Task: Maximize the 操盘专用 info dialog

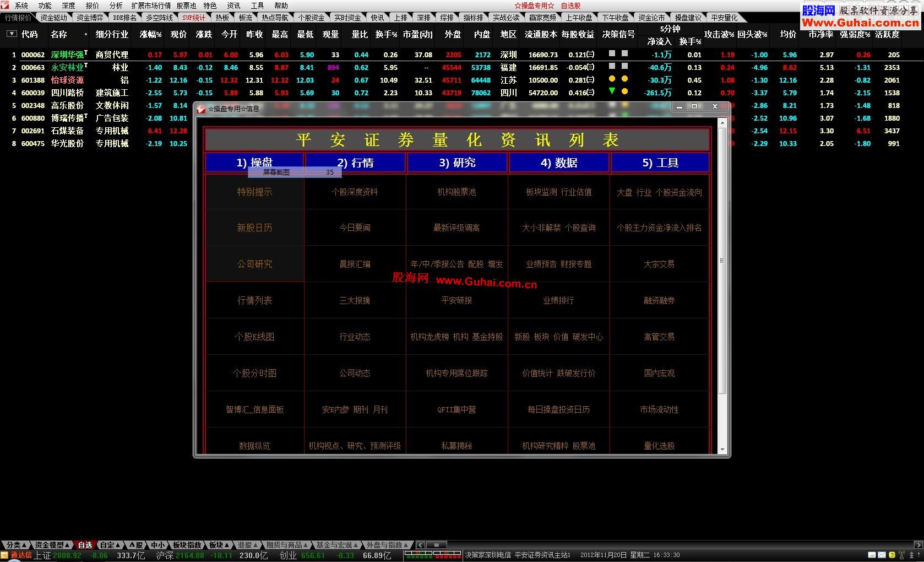Action: [x=694, y=107]
